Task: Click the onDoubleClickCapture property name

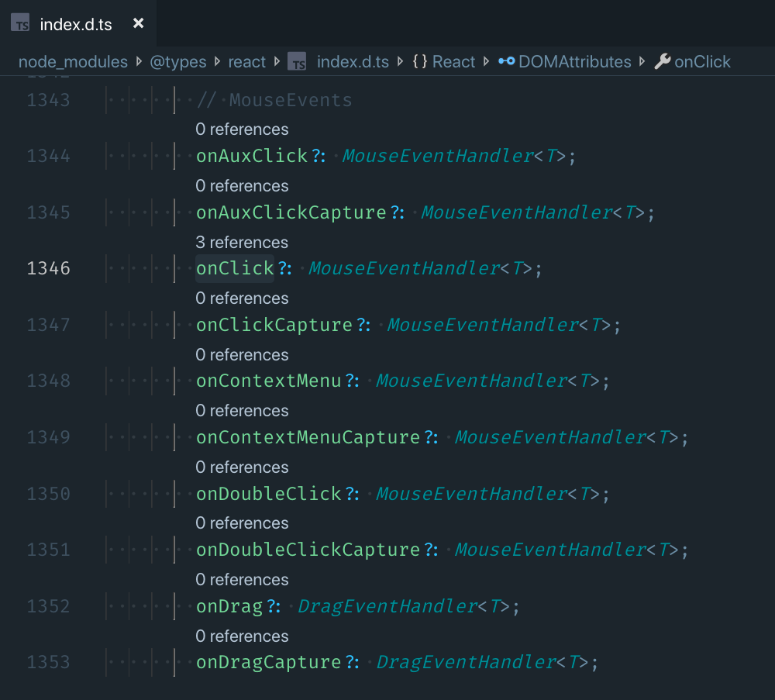Action: coord(308,550)
